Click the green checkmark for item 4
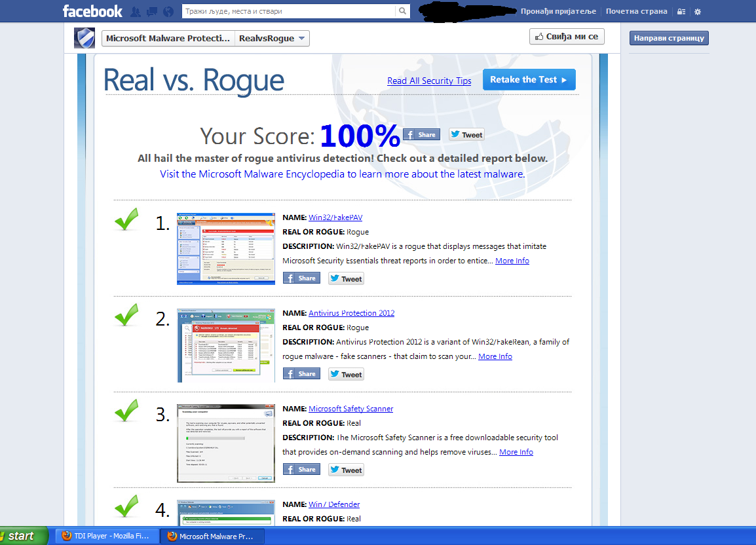The width and height of the screenshot is (756, 545). [127, 506]
